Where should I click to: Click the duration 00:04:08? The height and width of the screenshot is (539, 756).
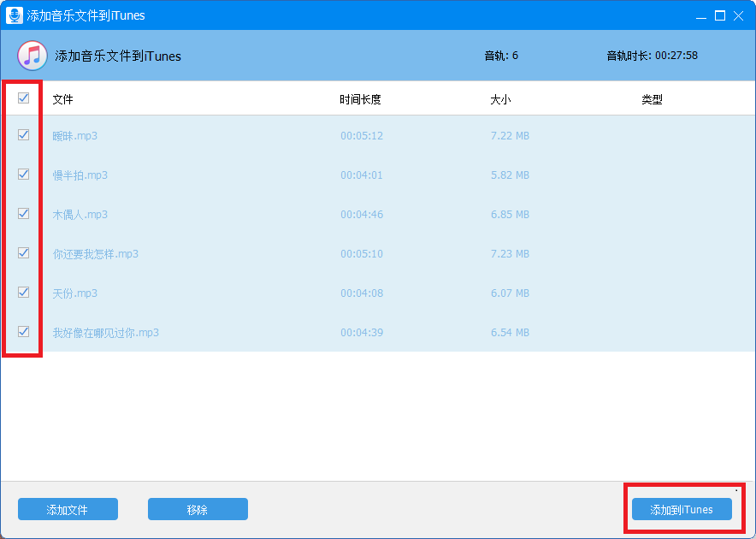pos(362,293)
